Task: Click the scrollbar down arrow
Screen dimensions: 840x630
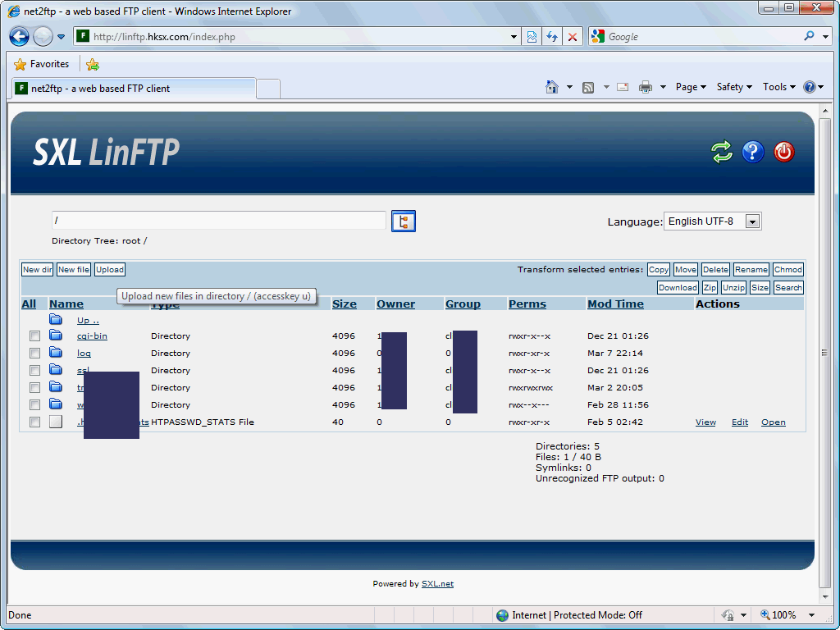Action: [x=824, y=597]
